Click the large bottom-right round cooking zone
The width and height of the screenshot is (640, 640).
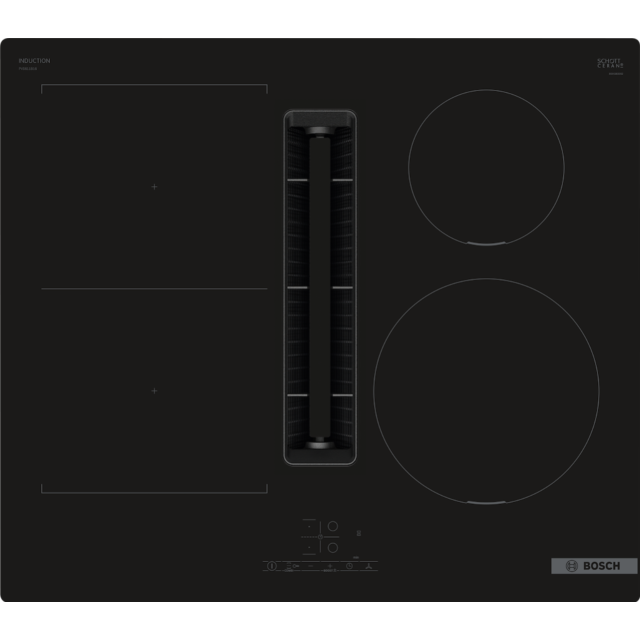(x=486, y=391)
